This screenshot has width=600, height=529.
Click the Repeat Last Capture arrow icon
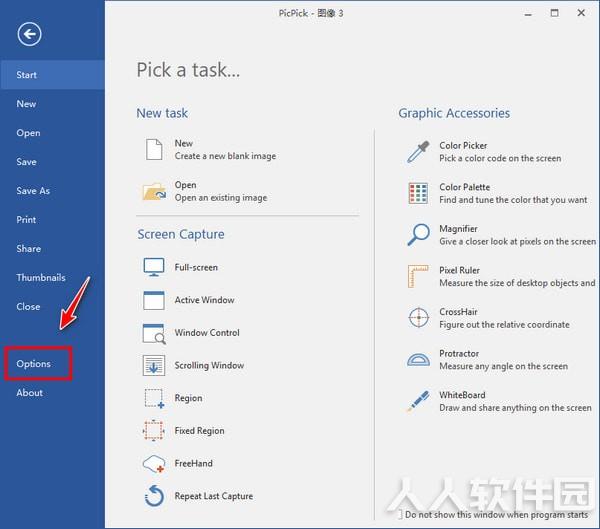[x=154, y=496]
